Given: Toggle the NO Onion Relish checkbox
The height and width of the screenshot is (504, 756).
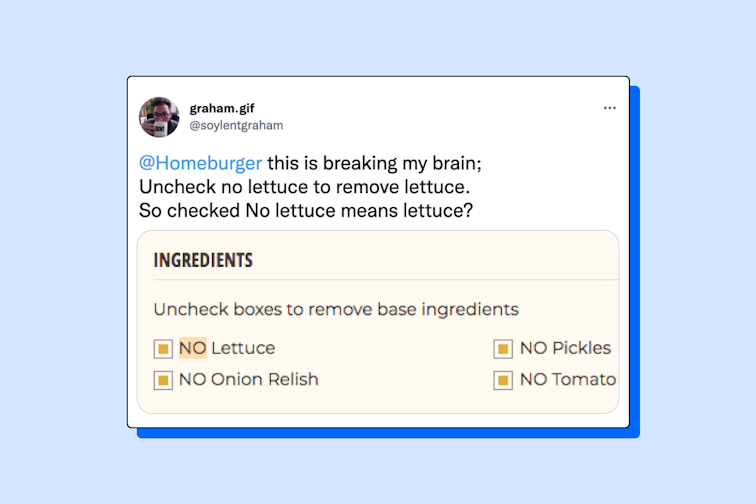Looking at the screenshot, I should coord(163,380).
